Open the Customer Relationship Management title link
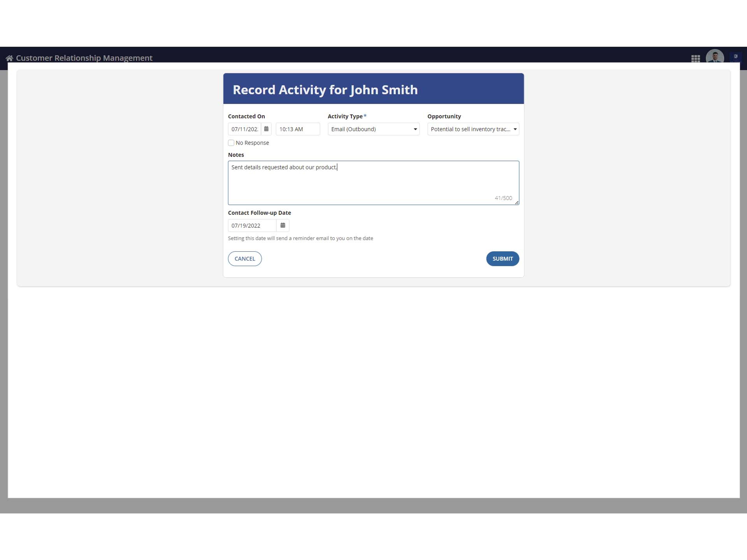The height and width of the screenshot is (560, 747). tap(84, 58)
